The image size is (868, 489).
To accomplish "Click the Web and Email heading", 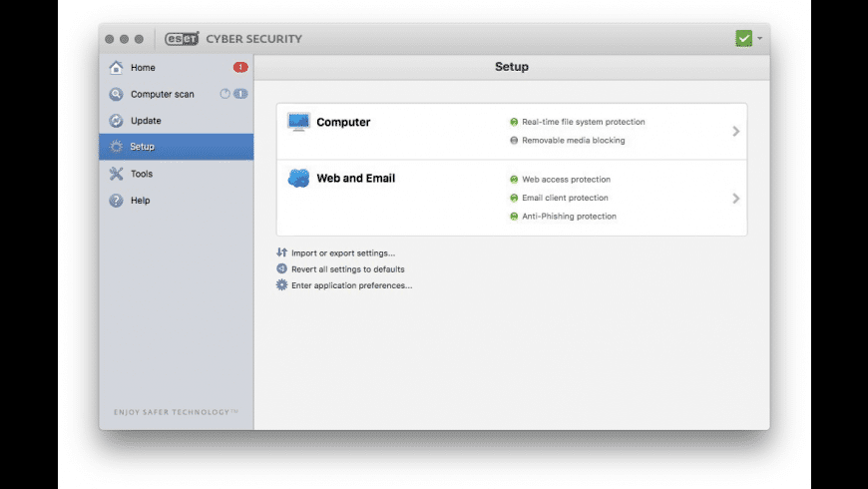I will tap(356, 178).
